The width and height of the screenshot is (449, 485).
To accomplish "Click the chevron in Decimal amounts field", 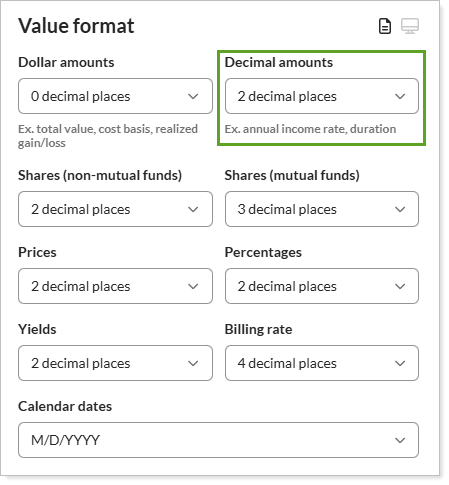I will tap(400, 96).
